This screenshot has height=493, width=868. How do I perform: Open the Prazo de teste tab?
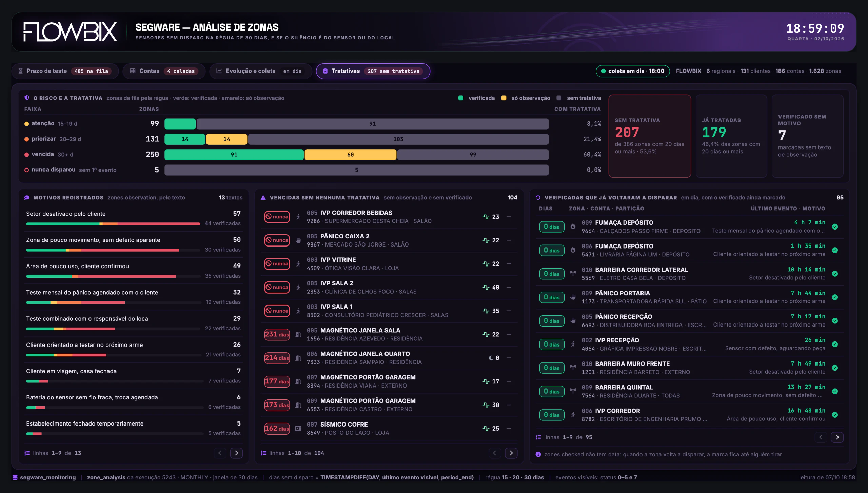click(x=65, y=71)
